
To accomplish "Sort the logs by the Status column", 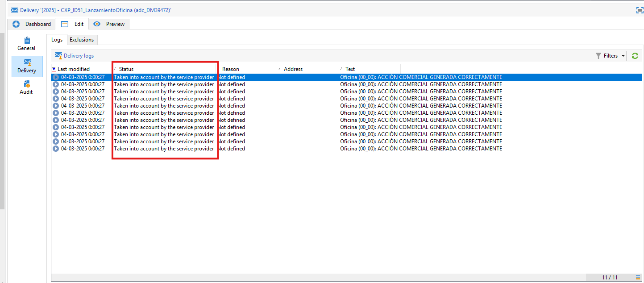I will pyautogui.click(x=125, y=69).
